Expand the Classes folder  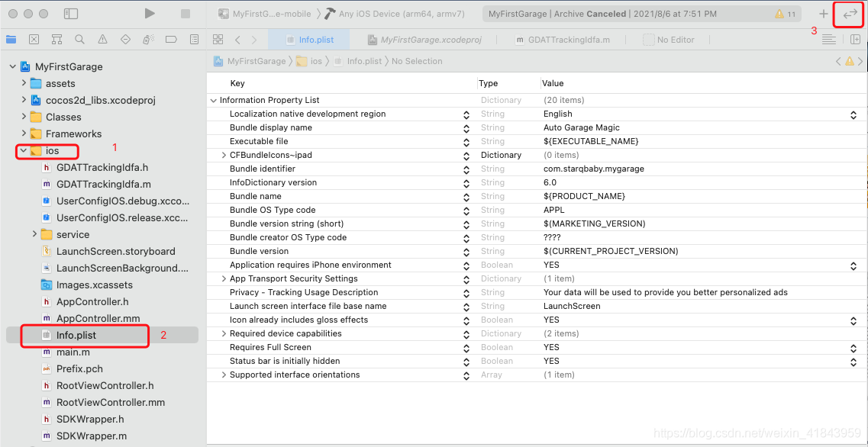(23, 117)
